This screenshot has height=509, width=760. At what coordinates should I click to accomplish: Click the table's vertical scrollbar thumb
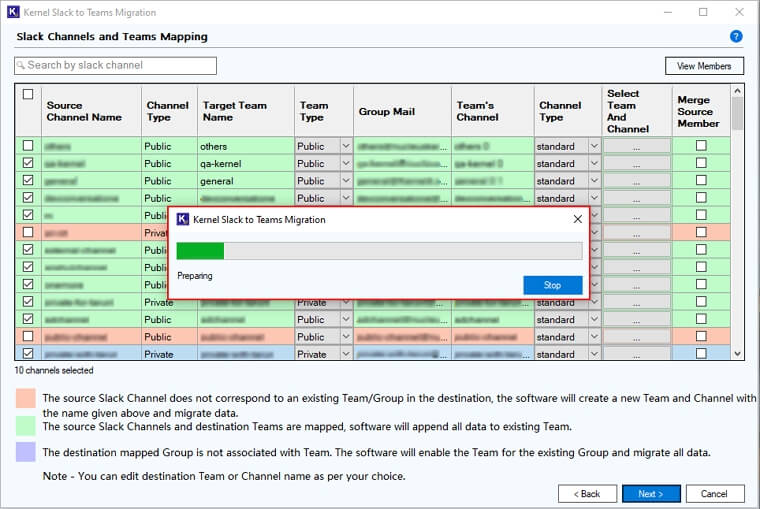point(737,113)
